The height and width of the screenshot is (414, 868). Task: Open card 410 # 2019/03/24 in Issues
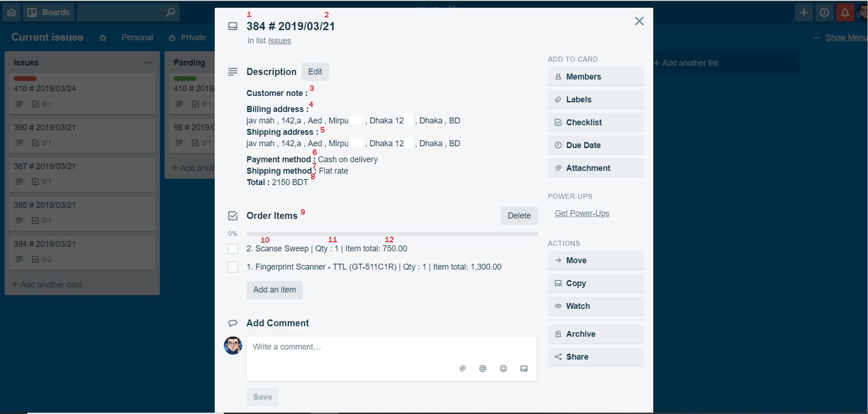(x=82, y=94)
